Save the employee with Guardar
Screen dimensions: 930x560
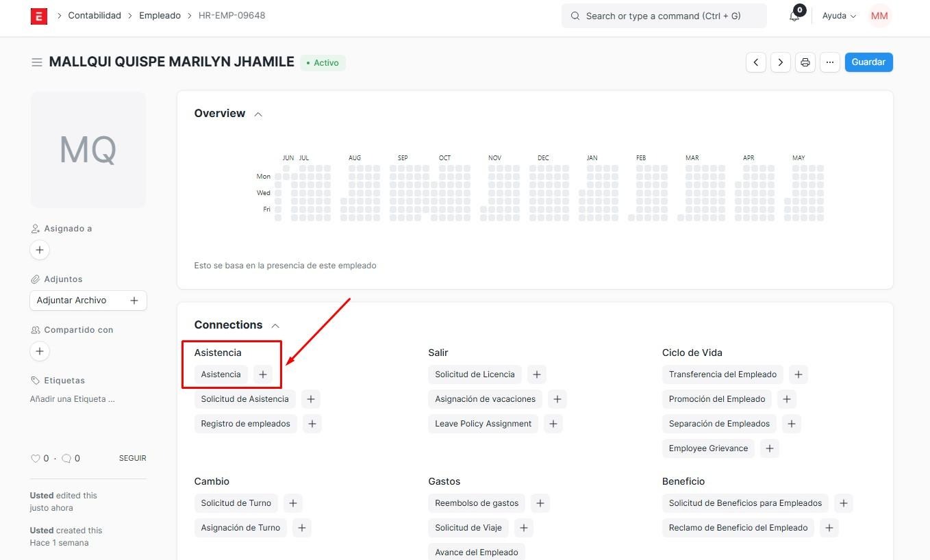[x=868, y=62]
